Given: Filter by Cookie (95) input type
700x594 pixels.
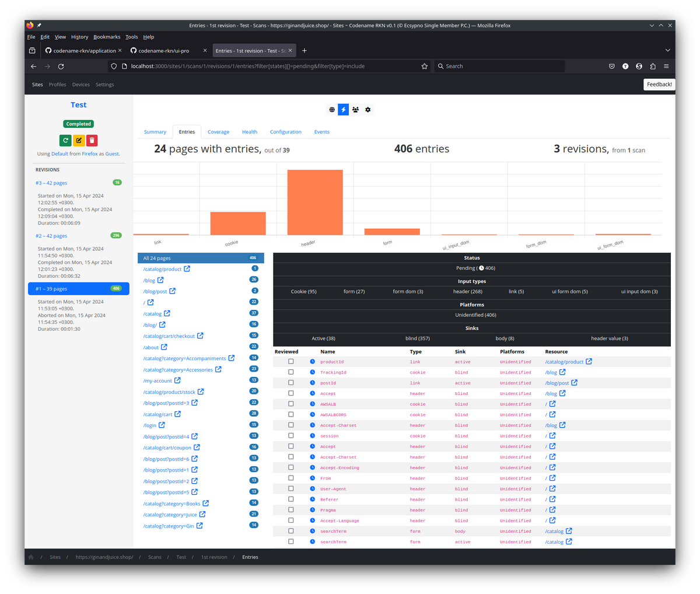Looking at the screenshot, I should click(304, 291).
